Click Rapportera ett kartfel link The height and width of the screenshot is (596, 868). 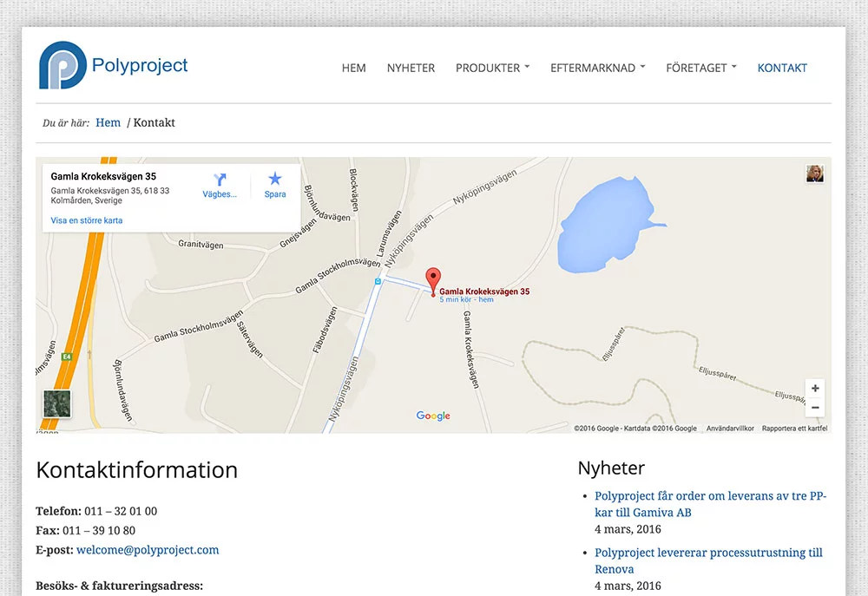point(794,429)
